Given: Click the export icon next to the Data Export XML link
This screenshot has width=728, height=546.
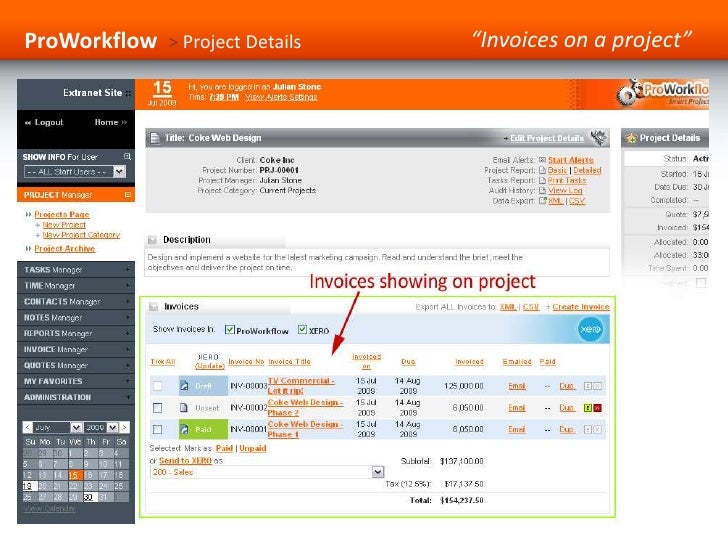Looking at the screenshot, I should tap(542, 201).
